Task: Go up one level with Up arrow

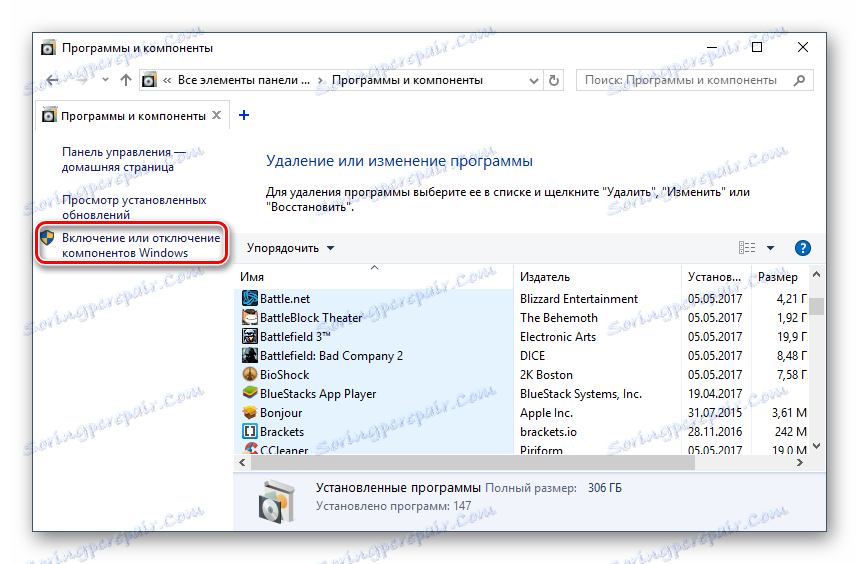Action: click(x=126, y=80)
